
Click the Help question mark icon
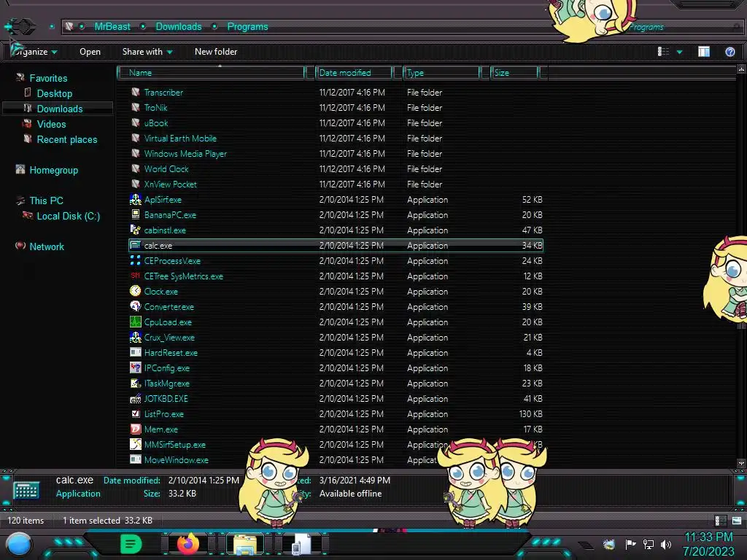click(729, 52)
